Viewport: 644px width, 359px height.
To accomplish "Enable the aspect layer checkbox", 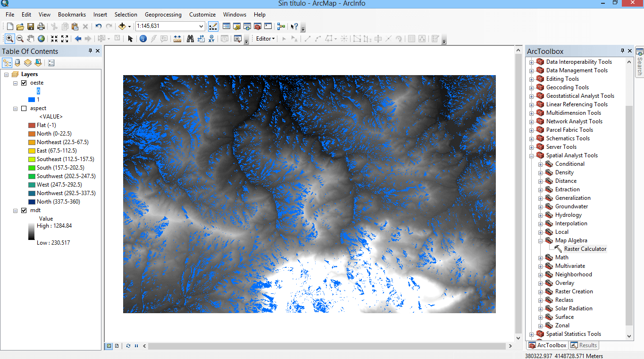I will pyautogui.click(x=24, y=108).
